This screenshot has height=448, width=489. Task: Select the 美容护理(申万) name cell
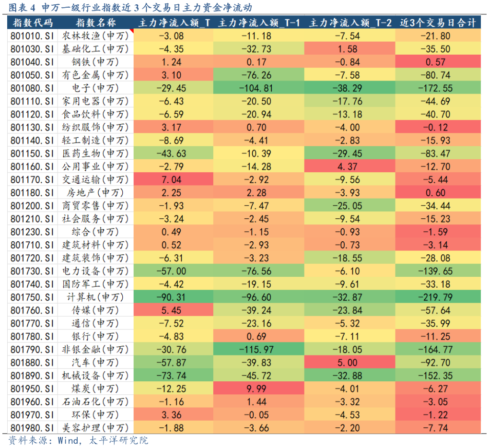click(x=95, y=427)
